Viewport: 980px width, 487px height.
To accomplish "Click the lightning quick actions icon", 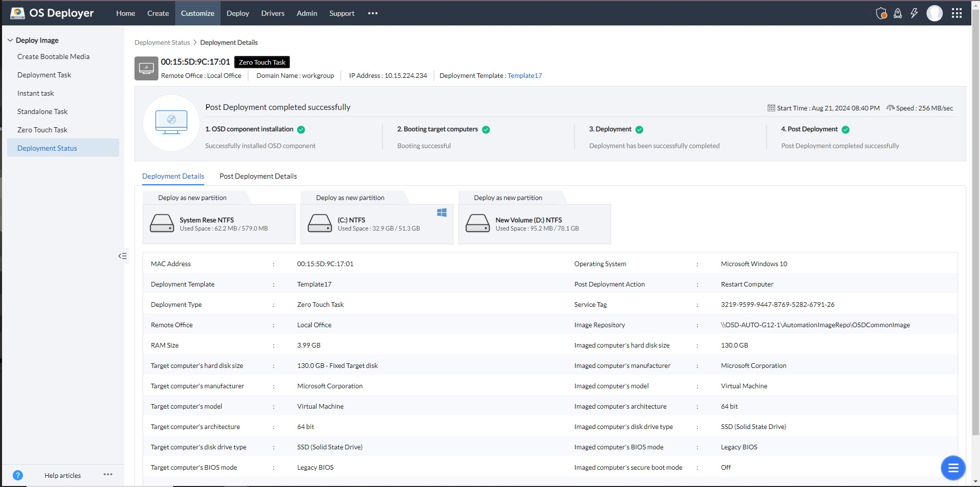I will [914, 13].
